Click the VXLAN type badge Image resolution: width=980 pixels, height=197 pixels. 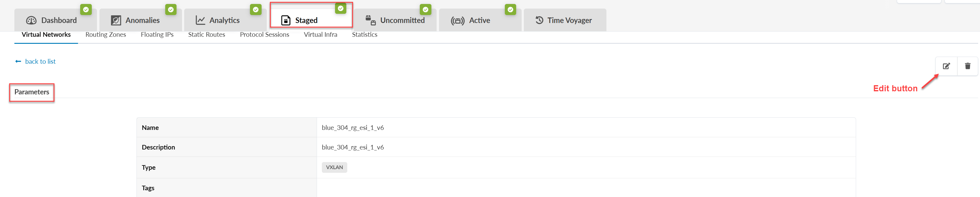point(334,167)
